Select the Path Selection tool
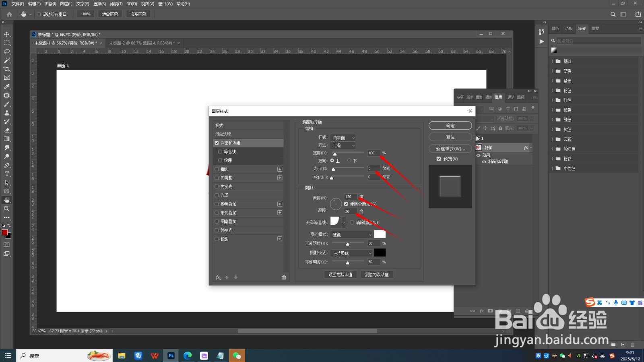The width and height of the screenshot is (644, 362). (7, 182)
